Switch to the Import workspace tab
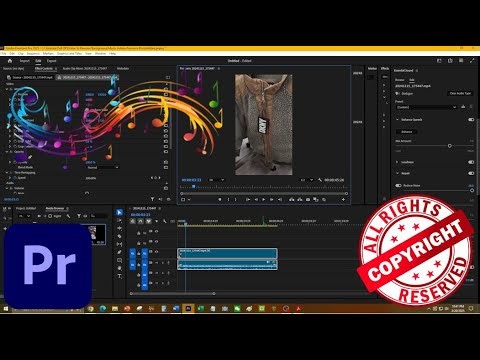 (24, 61)
